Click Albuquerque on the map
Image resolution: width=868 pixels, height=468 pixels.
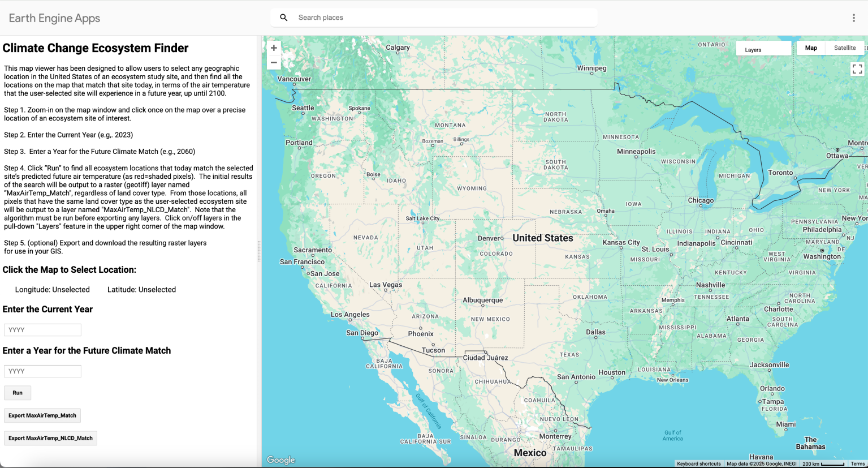pos(482,300)
